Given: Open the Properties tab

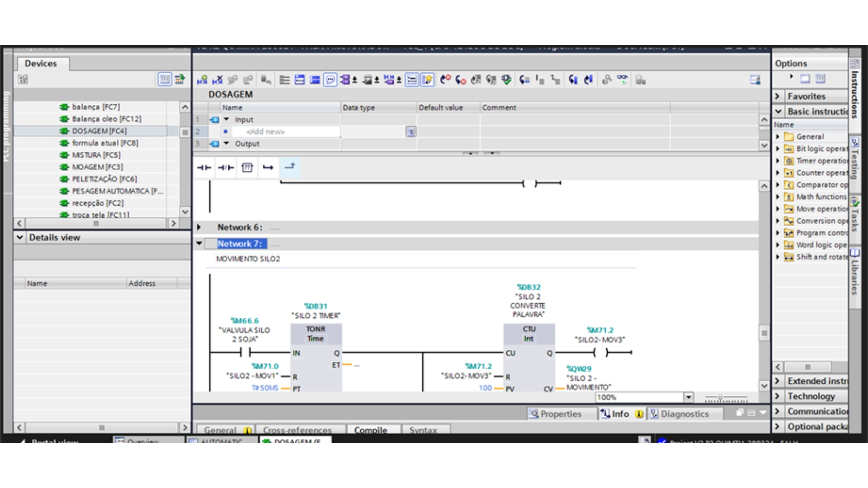Looking at the screenshot, I should [557, 414].
